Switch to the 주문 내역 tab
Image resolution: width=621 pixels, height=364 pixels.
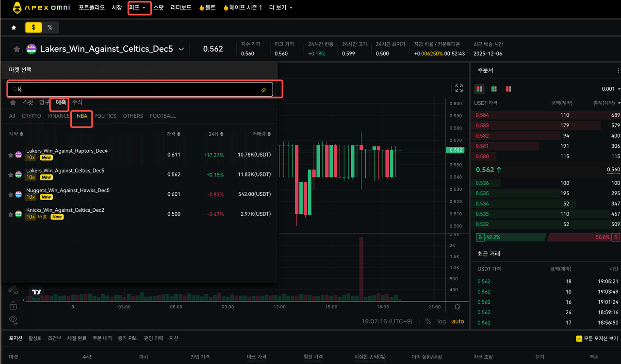[102, 338]
